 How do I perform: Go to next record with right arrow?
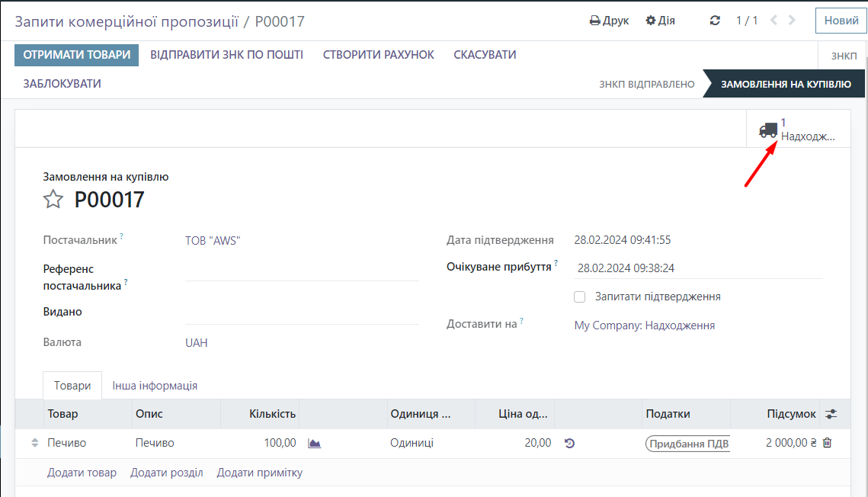pyautogui.click(x=793, y=21)
